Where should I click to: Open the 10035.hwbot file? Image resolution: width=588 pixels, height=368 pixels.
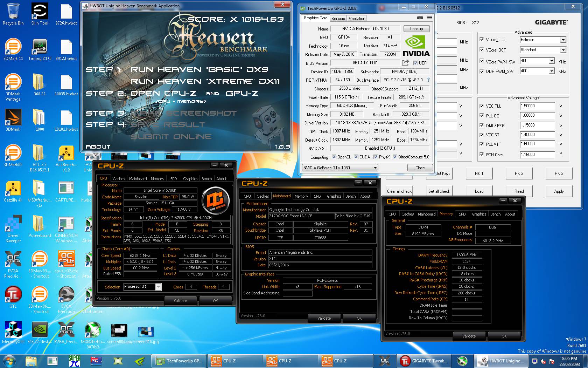[66, 85]
